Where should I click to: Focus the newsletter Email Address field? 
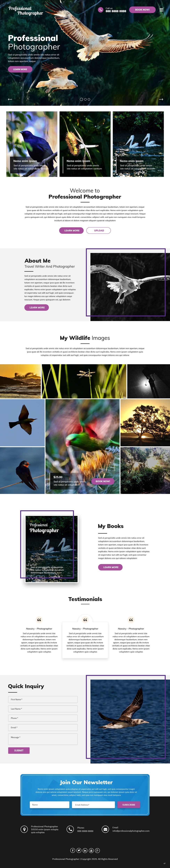coord(93,805)
